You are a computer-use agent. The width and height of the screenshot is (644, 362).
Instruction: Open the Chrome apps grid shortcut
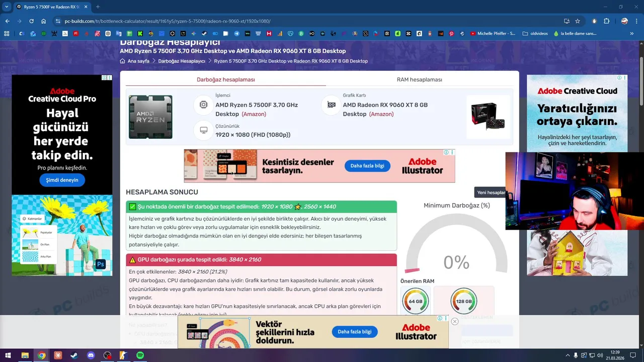7,34
